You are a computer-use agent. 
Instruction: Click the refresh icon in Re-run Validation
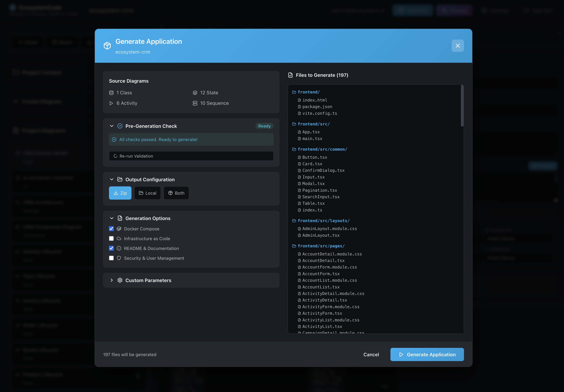(115, 156)
